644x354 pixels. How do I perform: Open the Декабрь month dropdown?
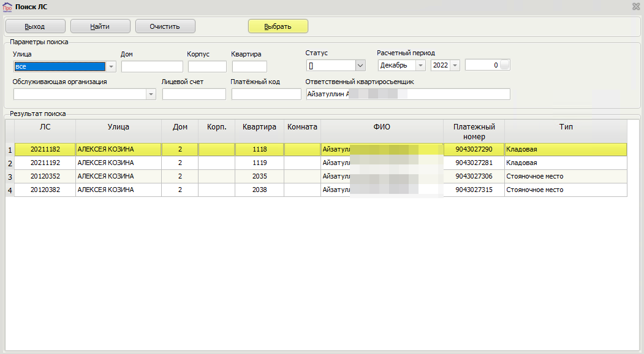tap(420, 66)
